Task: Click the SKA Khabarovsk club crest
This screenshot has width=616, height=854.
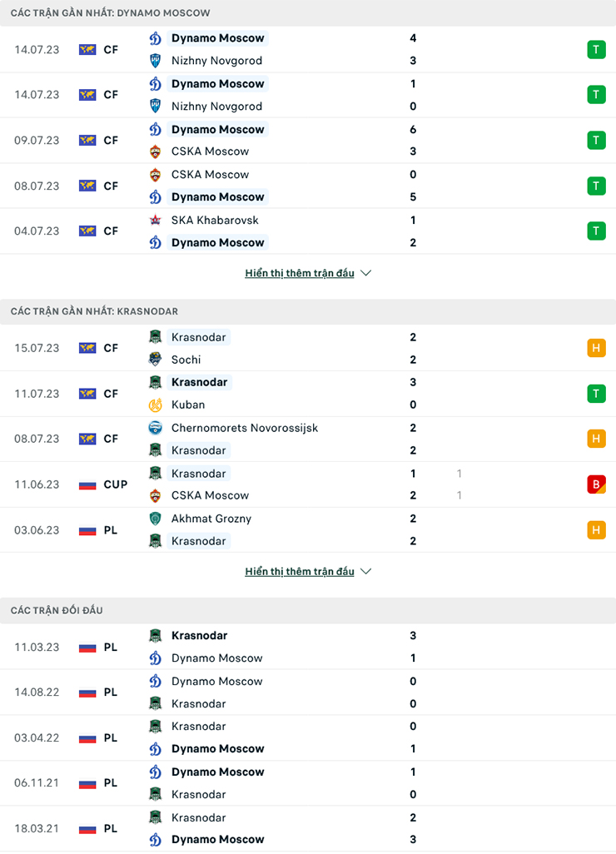Action: 155,220
